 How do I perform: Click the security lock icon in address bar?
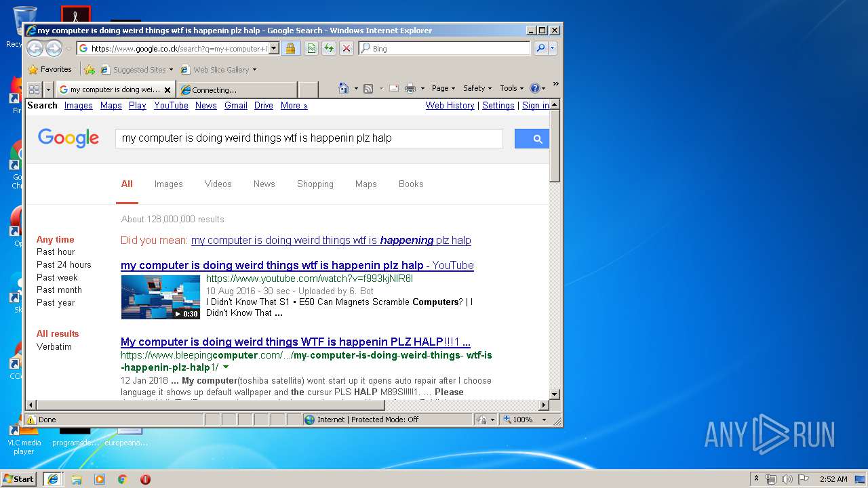click(290, 48)
